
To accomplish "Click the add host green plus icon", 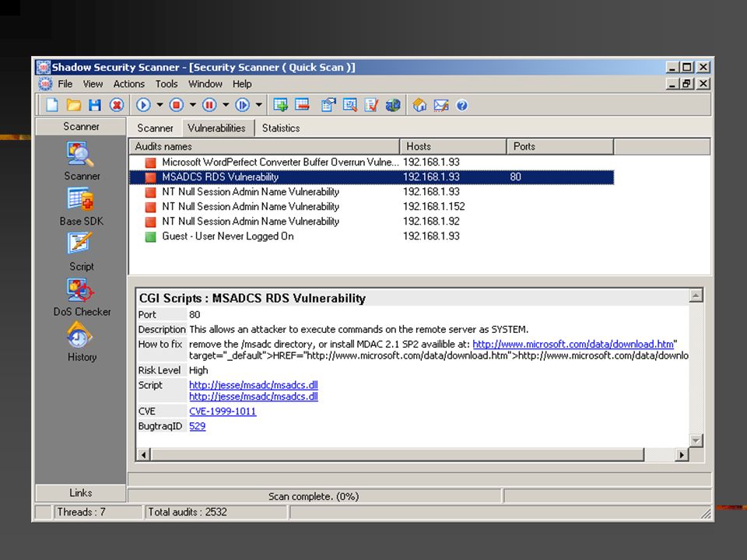I will coord(281,105).
